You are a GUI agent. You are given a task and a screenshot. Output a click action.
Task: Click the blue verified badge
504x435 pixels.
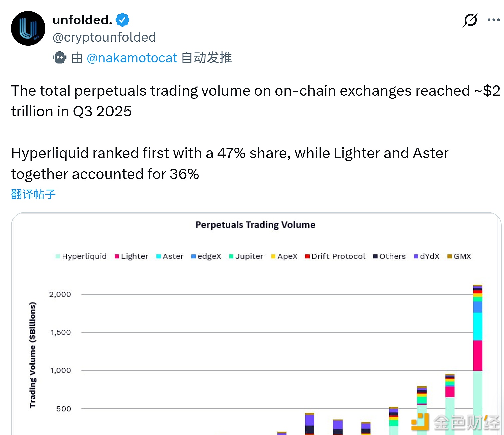point(122,20)
